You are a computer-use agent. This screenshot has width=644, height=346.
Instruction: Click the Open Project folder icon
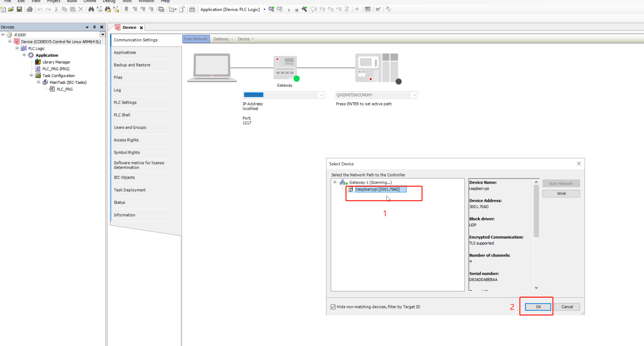click(11, 9)
